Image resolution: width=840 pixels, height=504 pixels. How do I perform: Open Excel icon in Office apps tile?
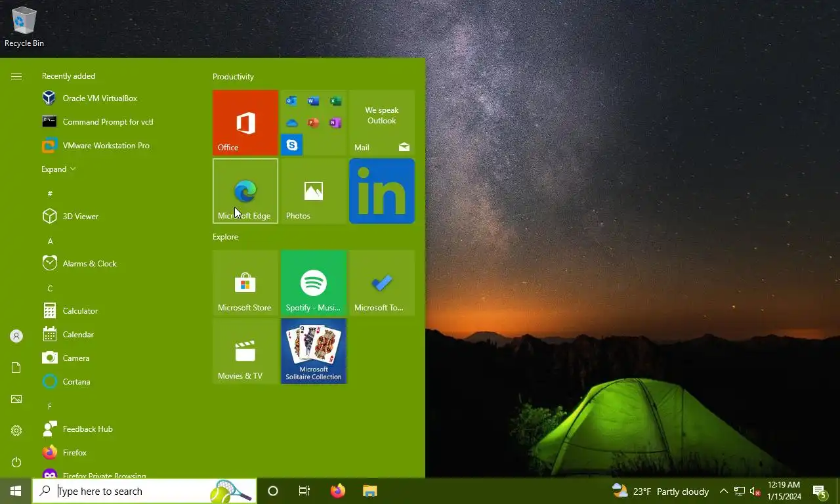[335, 101]
